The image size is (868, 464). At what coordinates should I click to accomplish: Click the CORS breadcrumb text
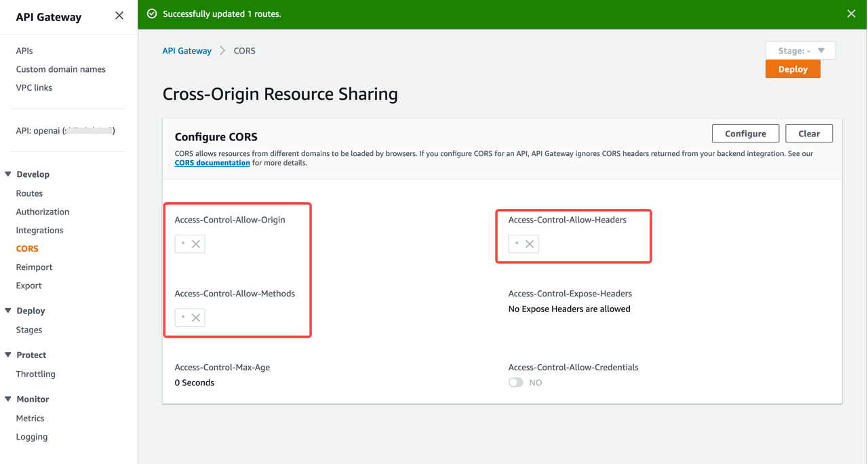[x=245, y=51]
